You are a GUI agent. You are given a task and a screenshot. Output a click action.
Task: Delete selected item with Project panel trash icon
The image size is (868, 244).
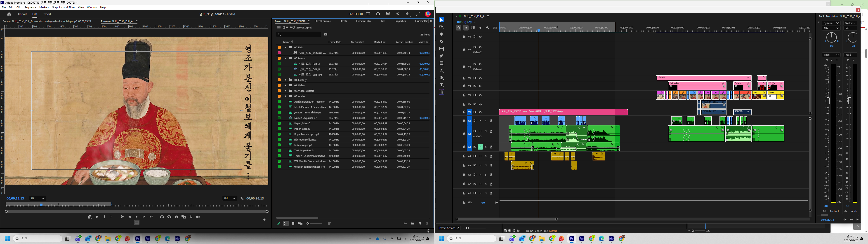(x=427, y=223)
